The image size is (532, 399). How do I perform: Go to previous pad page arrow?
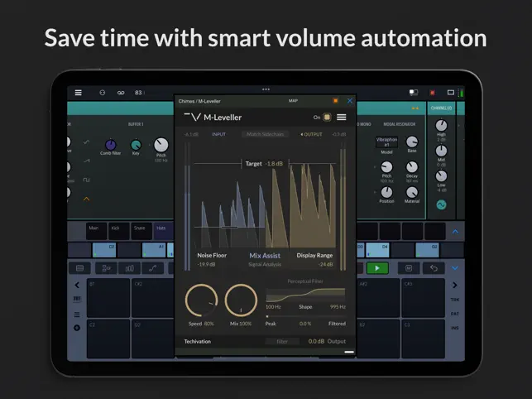[77, 285]
